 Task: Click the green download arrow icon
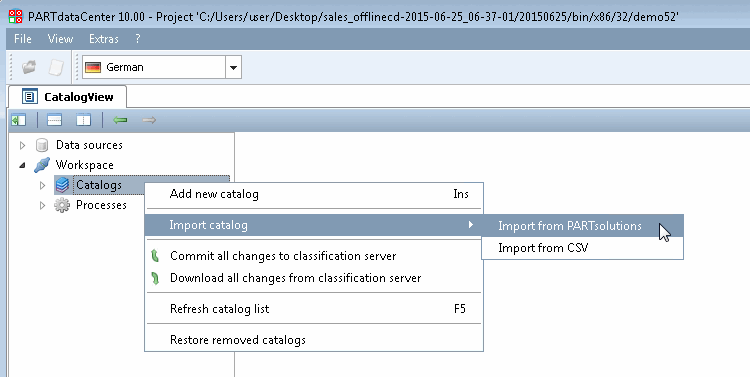coord(155,278)
